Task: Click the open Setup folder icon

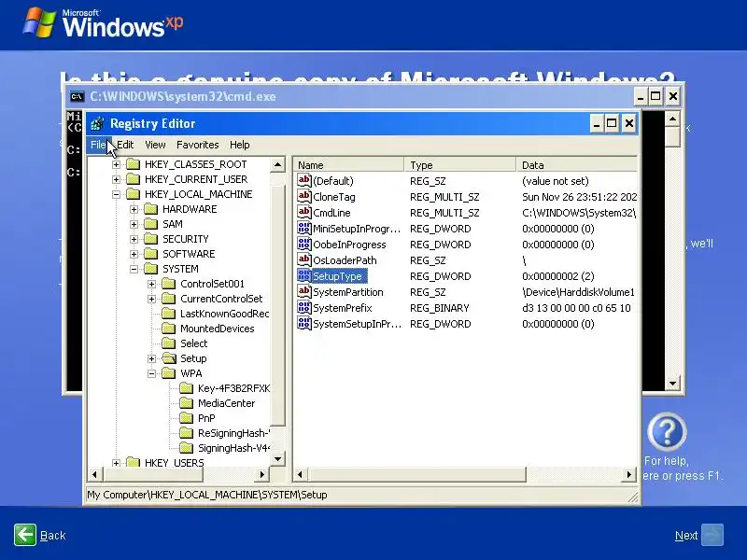Action: click(x=169, y=358)
